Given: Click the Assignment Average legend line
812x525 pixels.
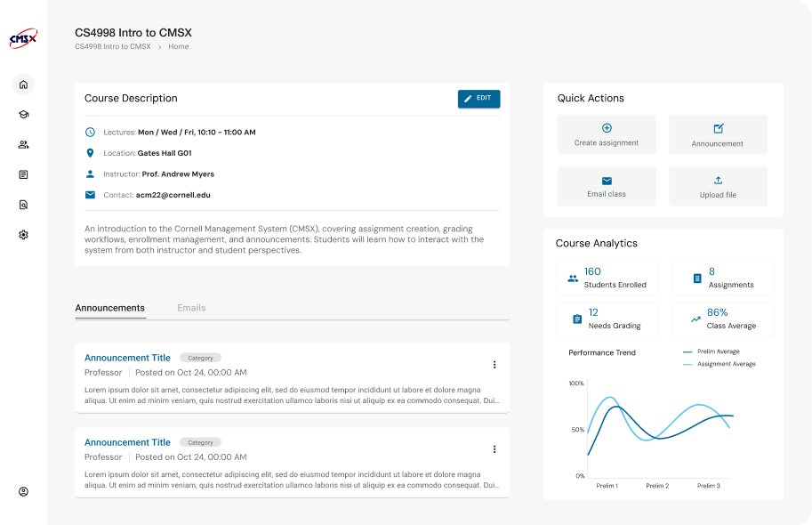Looking at the screenshot, I should [x=687, y=364].
